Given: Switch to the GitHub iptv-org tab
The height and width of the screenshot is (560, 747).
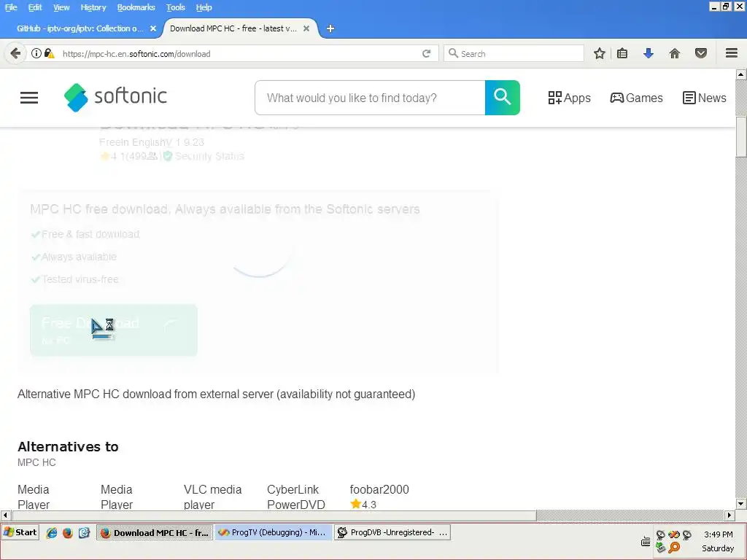Looking at the screenshot, I should click(80, 28).
